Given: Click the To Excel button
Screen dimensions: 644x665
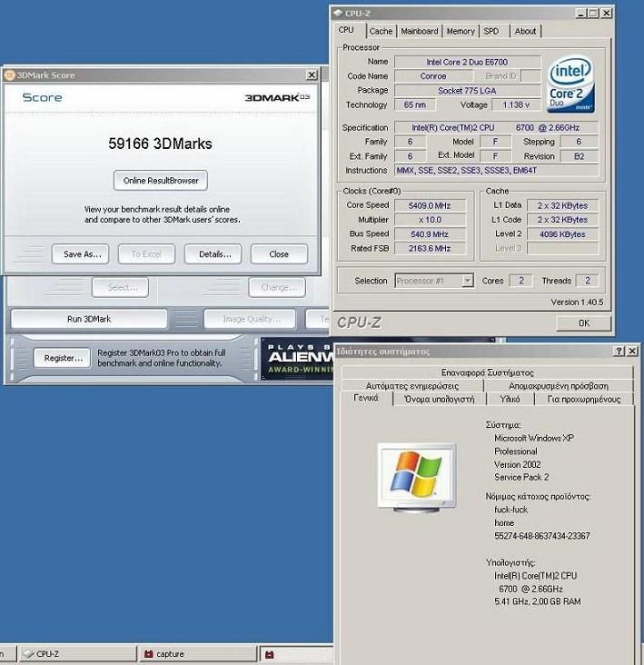Looking at the screenshot, I should click(146, 254).
